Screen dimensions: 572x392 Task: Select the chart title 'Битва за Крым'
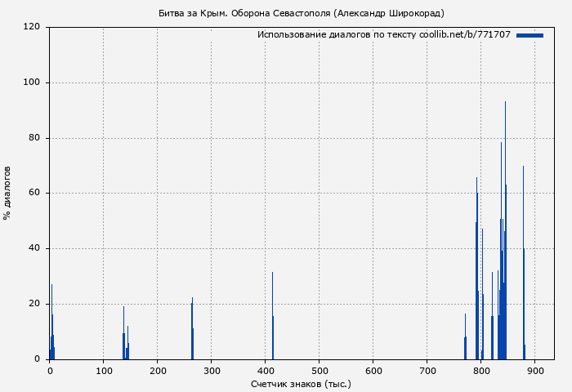tap(301, 13)
